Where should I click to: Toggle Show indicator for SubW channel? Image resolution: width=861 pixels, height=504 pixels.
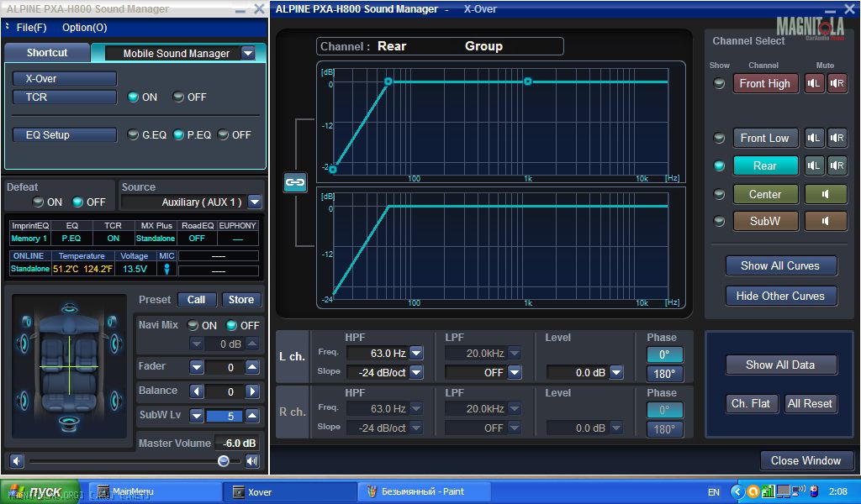click(719, 221)
